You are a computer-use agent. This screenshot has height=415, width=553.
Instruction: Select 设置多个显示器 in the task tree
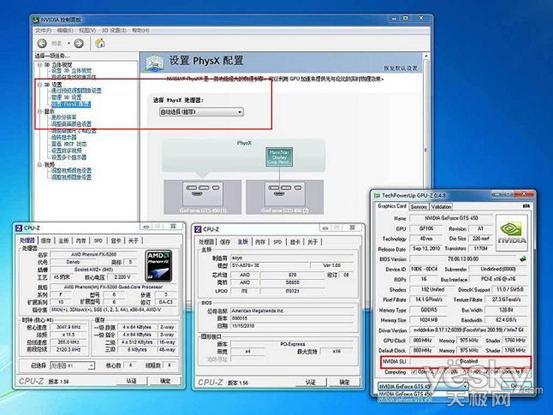69,157
